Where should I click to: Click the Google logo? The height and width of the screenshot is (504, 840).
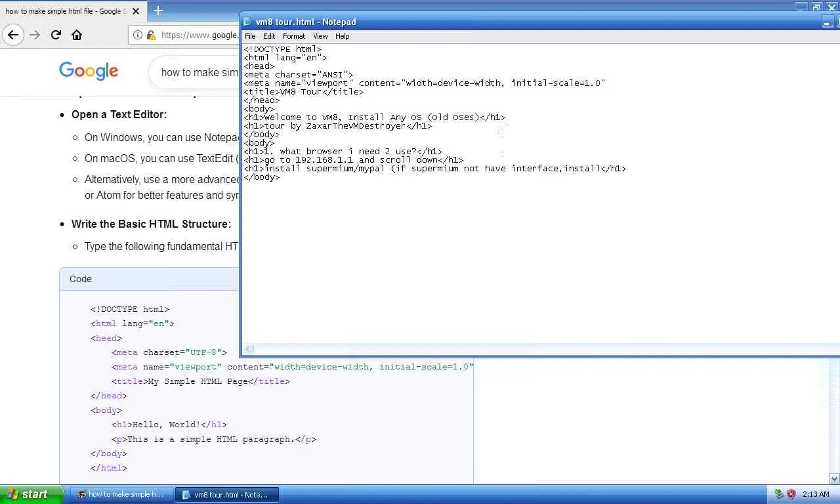point(89,71)
